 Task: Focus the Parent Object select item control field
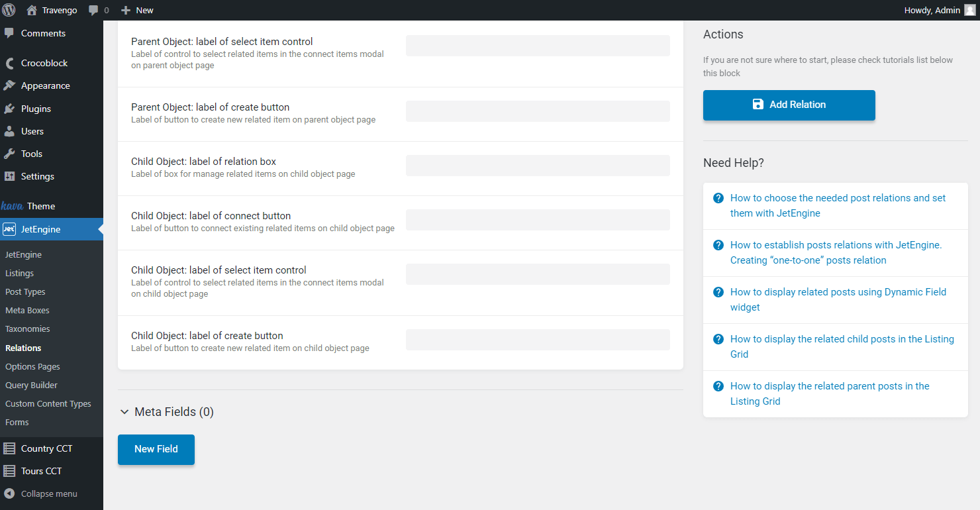tap(538, 46)
